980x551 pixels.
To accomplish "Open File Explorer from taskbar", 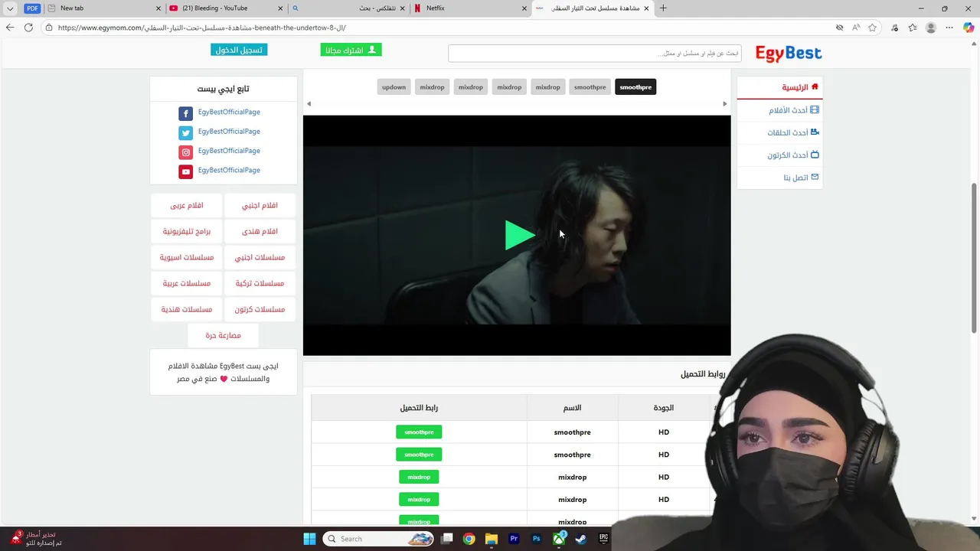I will tap(492, 539).
